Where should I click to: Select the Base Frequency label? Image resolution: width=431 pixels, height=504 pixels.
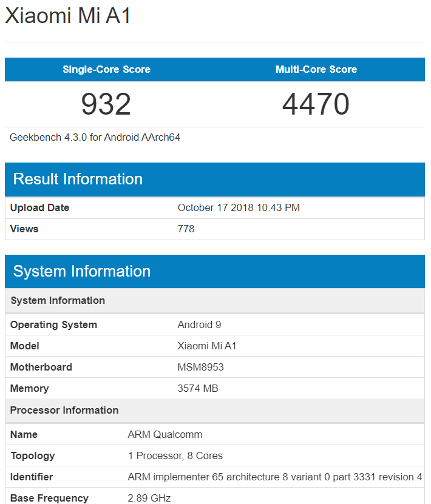click(49, 498)
